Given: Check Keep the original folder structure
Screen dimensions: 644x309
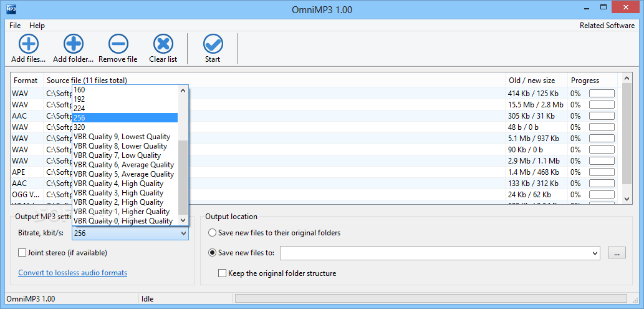Looking at the screenshot, I should click(222, 273).
